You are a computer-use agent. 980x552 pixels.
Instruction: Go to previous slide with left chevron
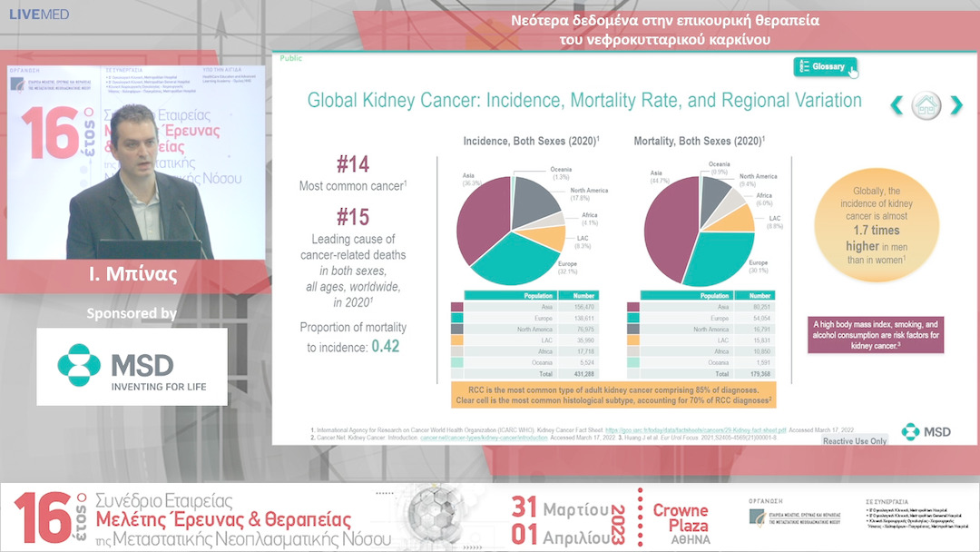pyautogui.click(x=897, y=105)
